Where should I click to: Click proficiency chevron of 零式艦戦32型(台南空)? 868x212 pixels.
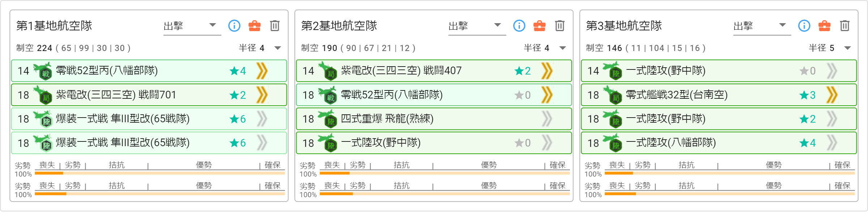(832, 95)
